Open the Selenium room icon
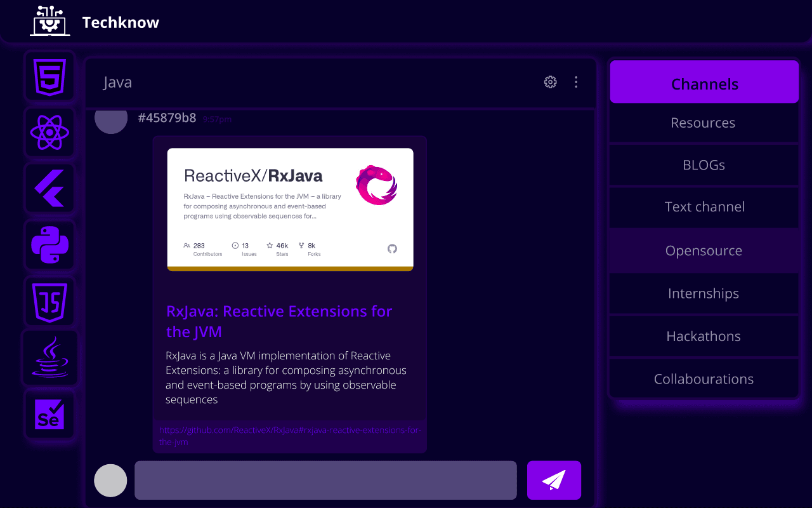Screen dimensions: 812x508 [x=49, y=415]
